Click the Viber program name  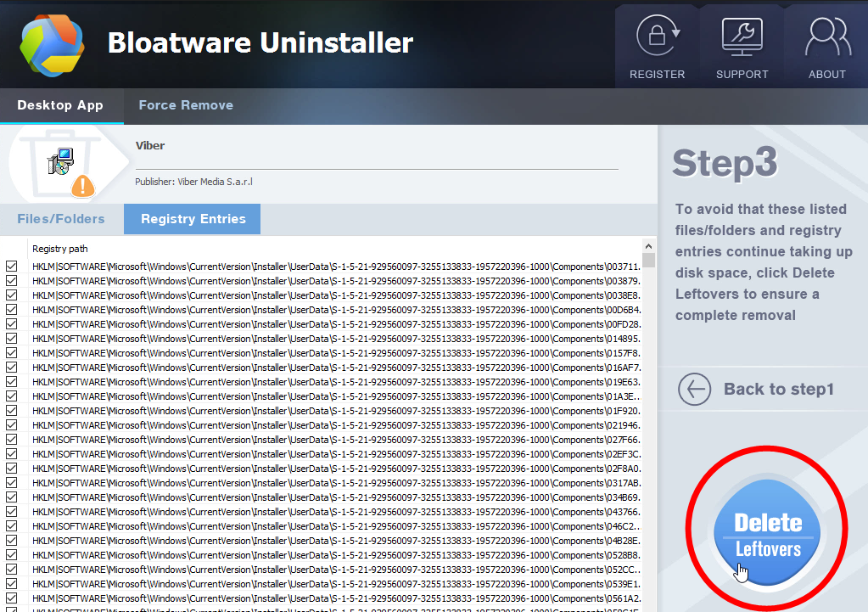150,146
